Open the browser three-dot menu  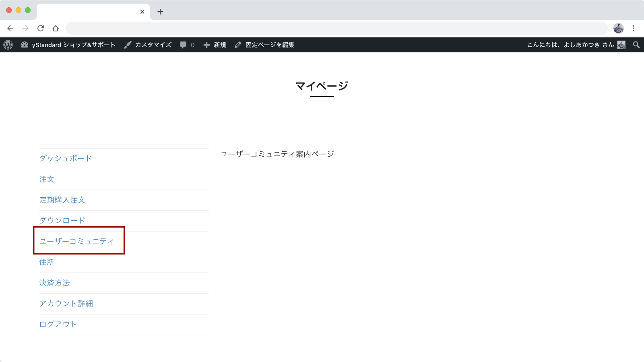tap(634, 28)
